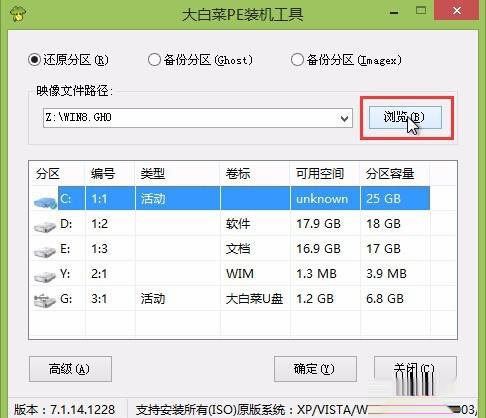The image size is (486, 418).
Task: Click the 软件 volume label cell
Action: click(255, 224)
